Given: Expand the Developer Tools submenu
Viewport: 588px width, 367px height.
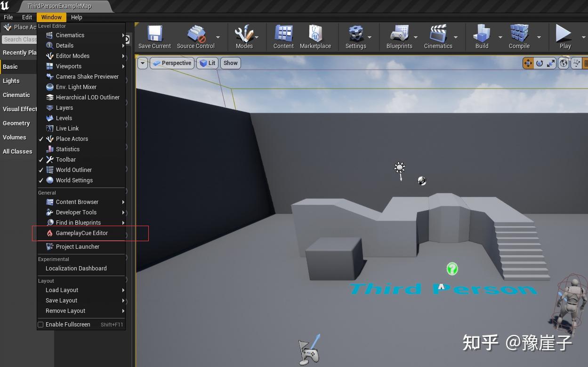Looking at the screenshot, I should click(x=81, y=212).
